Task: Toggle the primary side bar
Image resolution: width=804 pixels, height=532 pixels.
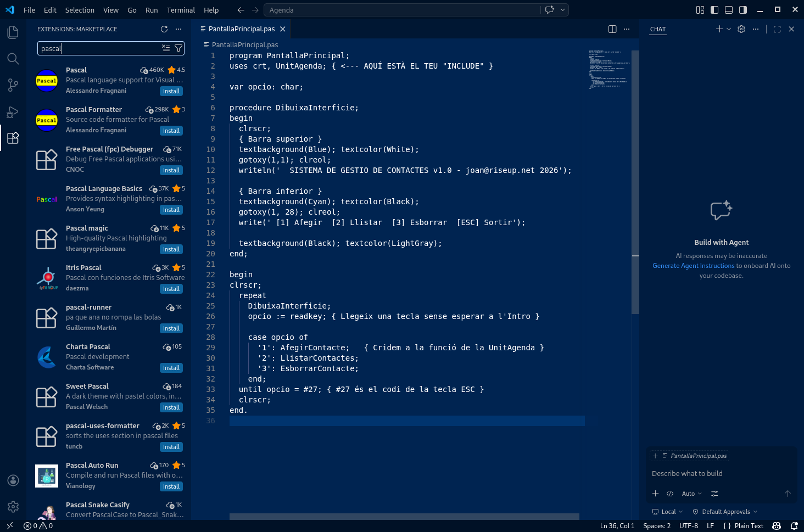Action: [714, 10]
